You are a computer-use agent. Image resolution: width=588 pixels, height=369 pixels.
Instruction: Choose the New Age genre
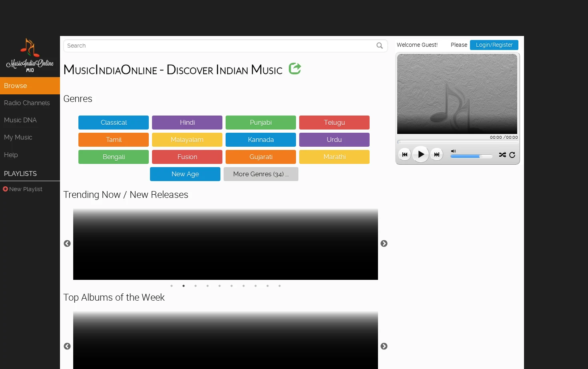coord(185,174)
